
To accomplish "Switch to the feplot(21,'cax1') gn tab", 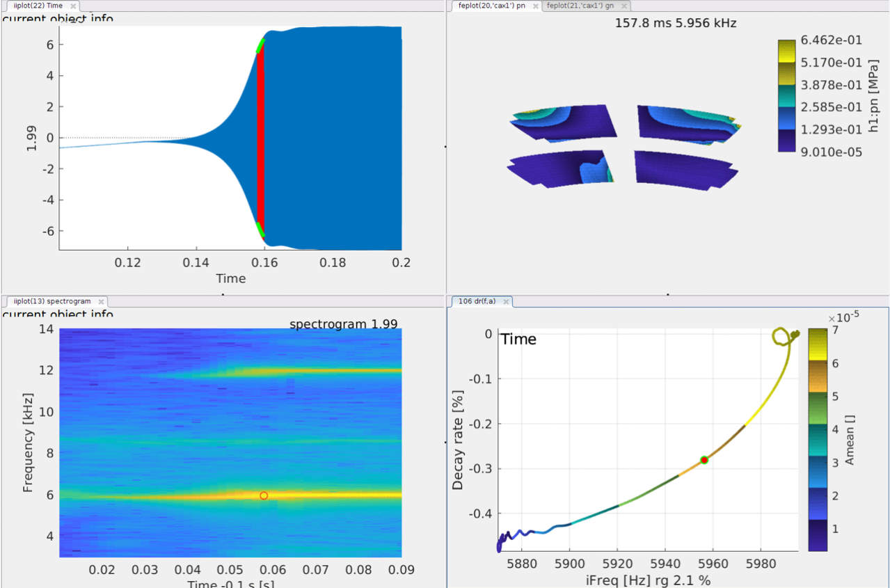I will pos(580,6).
